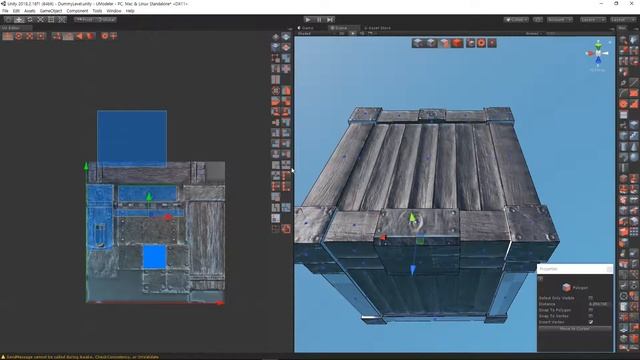
Task: Open the Assets menu
Action: [29, 11]
